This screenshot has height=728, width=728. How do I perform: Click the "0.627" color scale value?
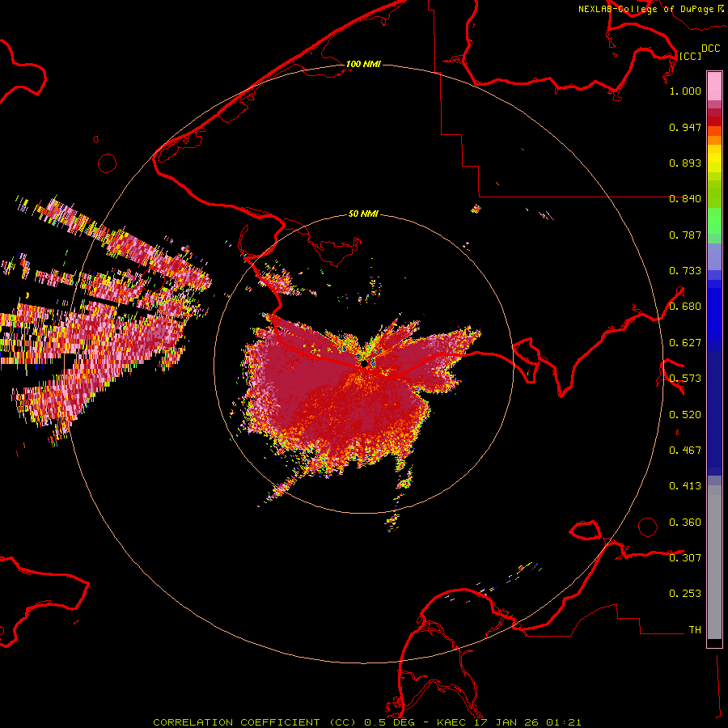[685, 343]
